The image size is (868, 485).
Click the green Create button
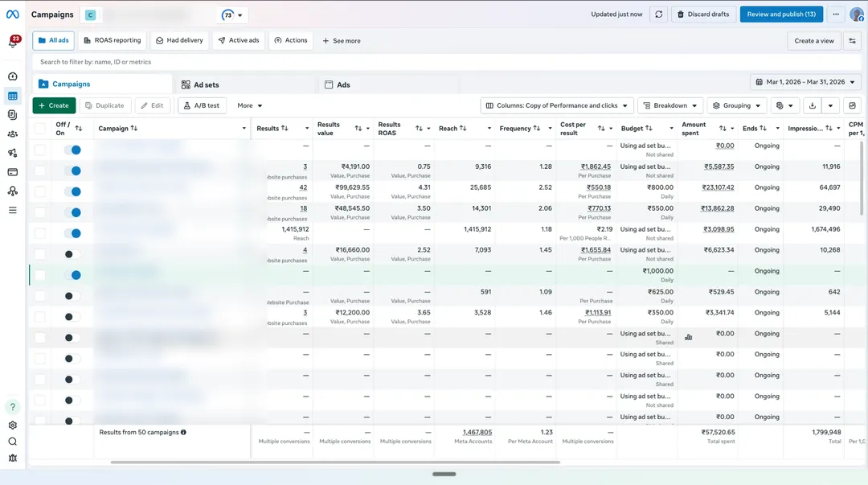point(54,105)
